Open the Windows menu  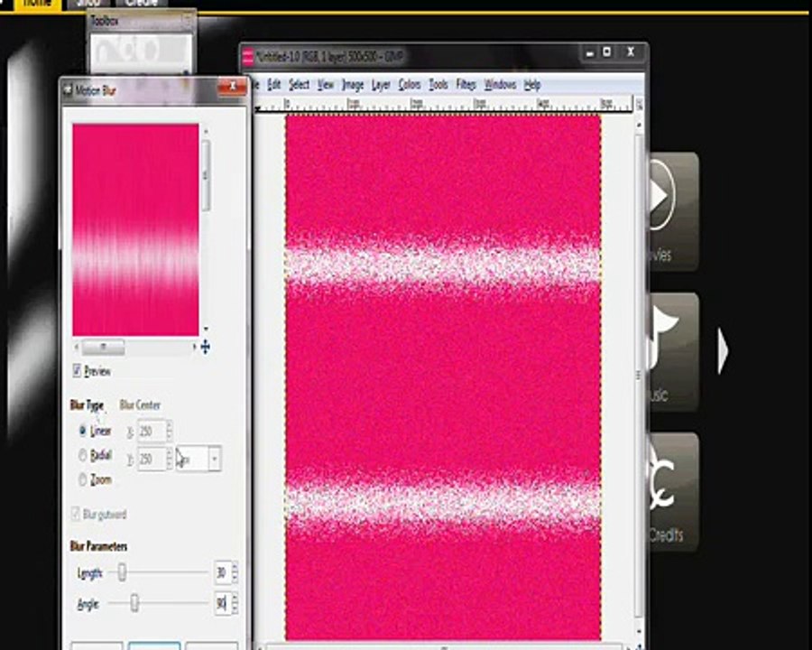click(x=500, y=85)
